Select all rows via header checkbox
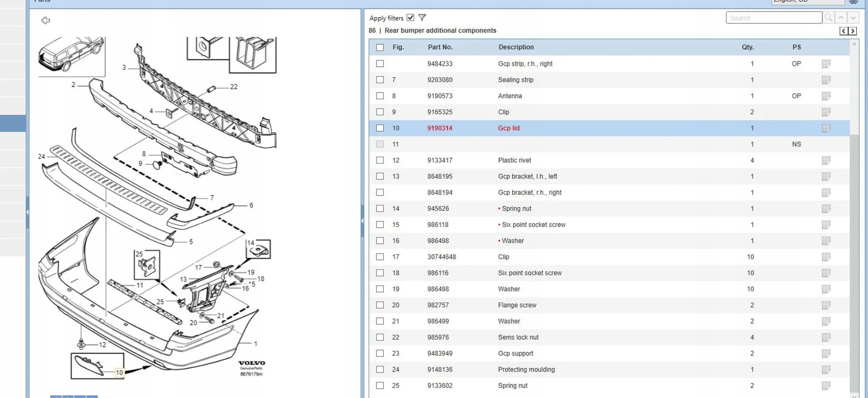 click(380, 47)
